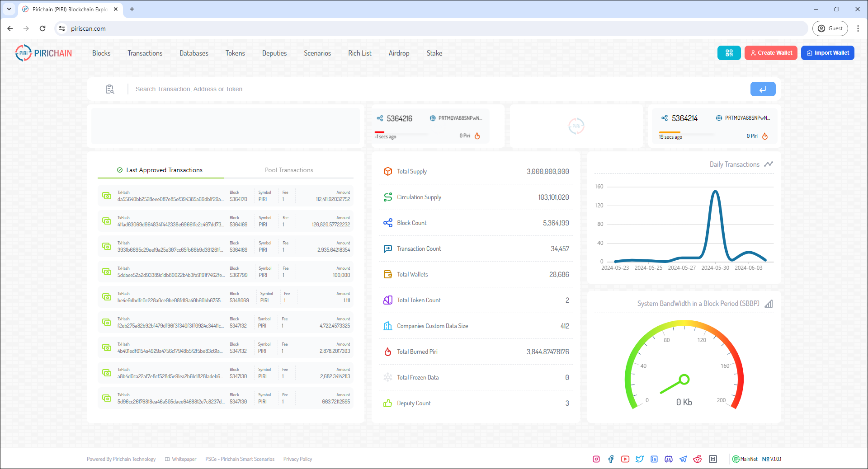This screenshot has width=868, height=469.
Task: Open the Discord icon in footer
Action: click(669, 459)
